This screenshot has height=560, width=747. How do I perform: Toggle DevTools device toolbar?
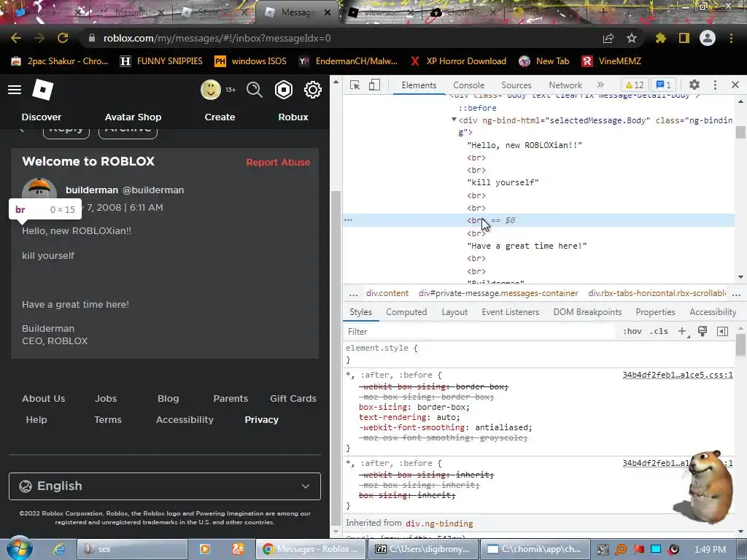[x=374, y=85]
